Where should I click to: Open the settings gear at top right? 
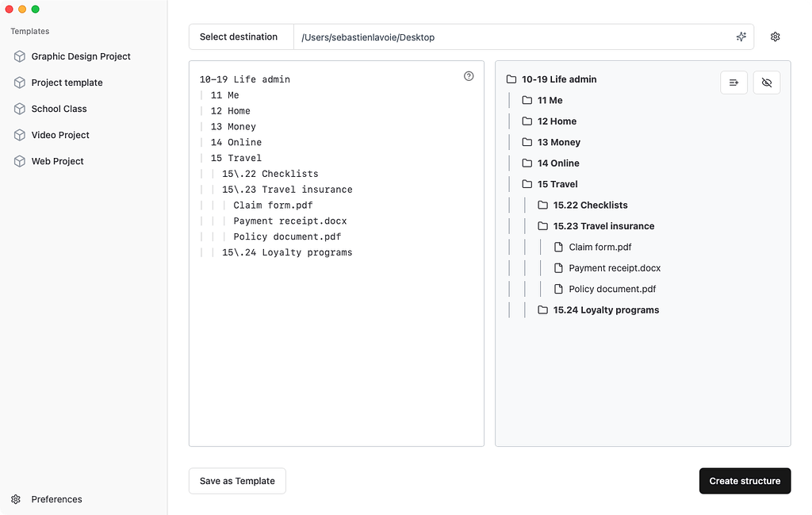[x=775, y=37]
